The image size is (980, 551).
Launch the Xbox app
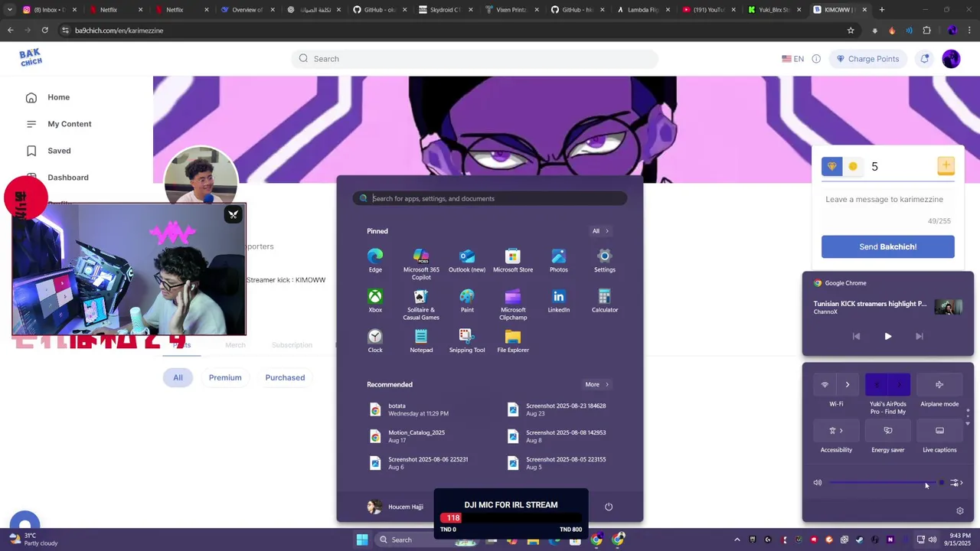click(375, 301)
